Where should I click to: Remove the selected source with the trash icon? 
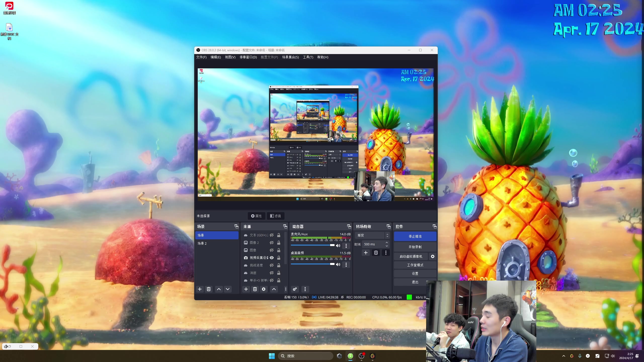[x=255, y=289]
